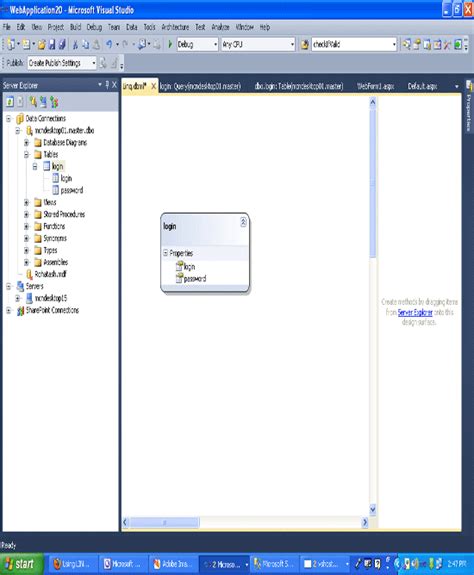This screenshot has height=575, width=474.
Task: Close the Server Explorer panel
Action: (114, 85)
